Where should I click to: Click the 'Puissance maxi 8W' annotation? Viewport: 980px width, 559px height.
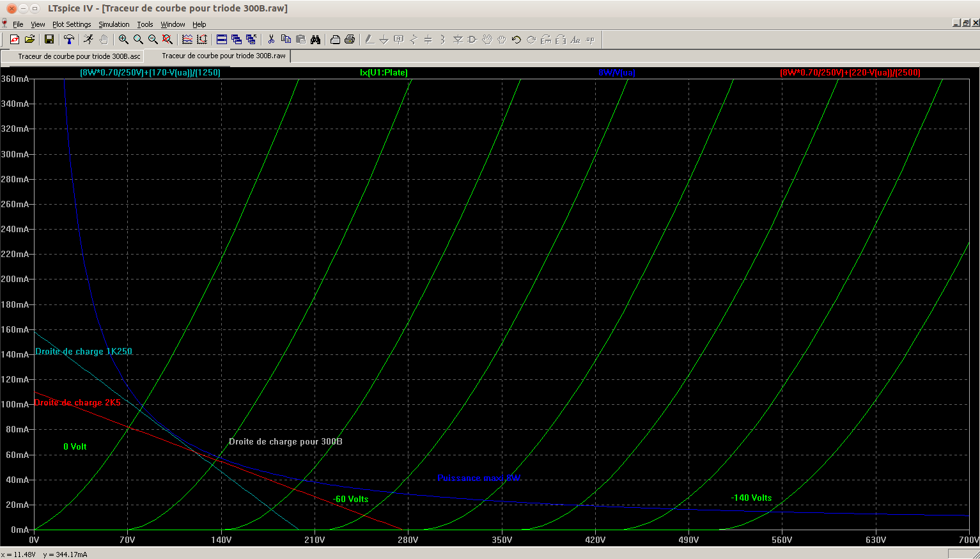coord(479,478)
